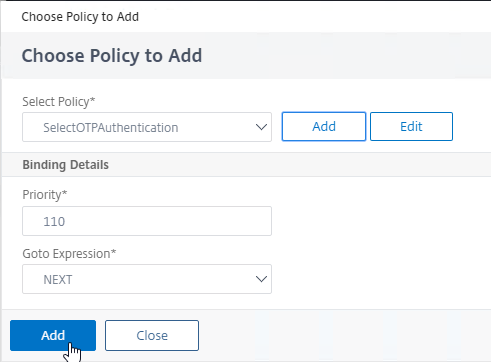
Task: Click the Edit policy button
Action: [411, 127]
